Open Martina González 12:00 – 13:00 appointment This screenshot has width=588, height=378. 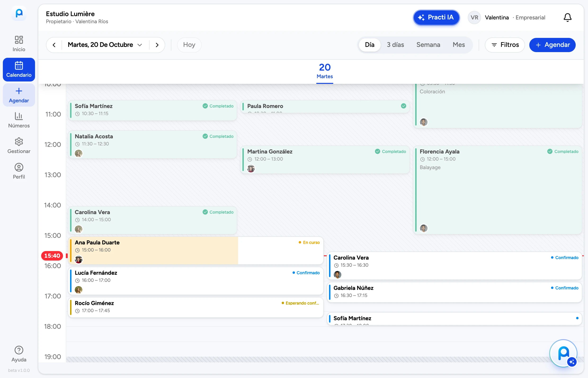coord(325,160)
